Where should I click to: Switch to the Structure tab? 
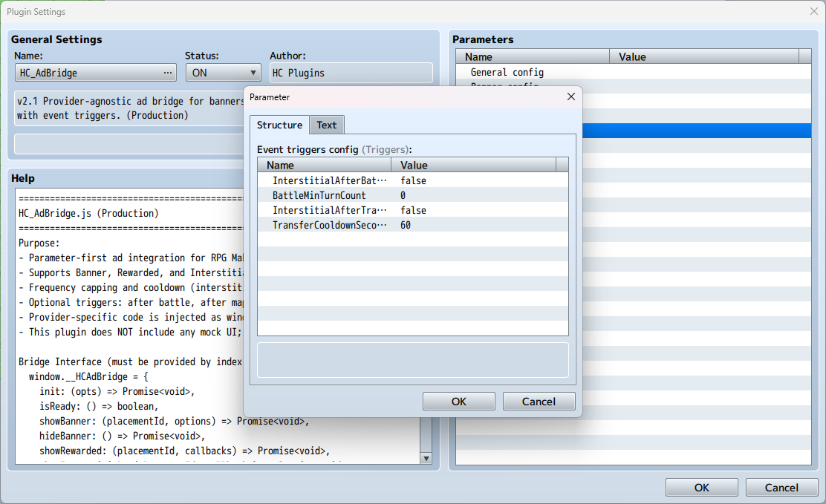tap(279, 125)
